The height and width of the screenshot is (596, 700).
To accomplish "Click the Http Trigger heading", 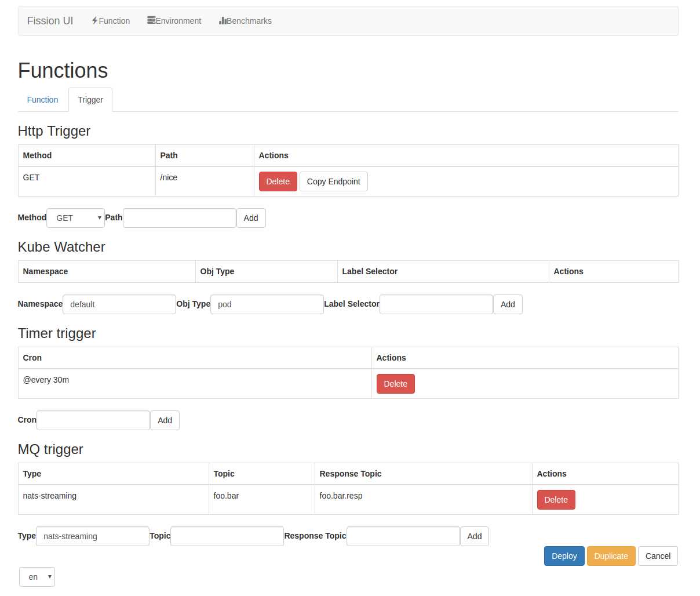I will click(x=54, y=131).
